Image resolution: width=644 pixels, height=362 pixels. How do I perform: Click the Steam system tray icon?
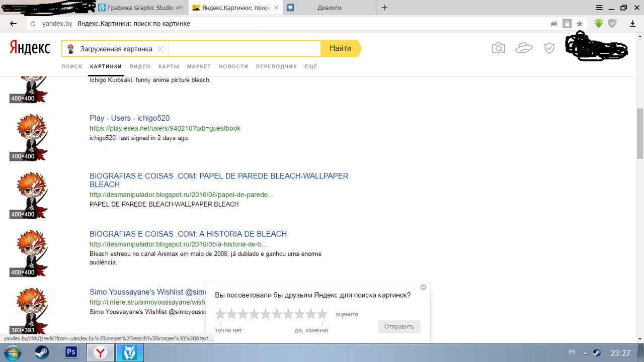click(x=597, y=353)
